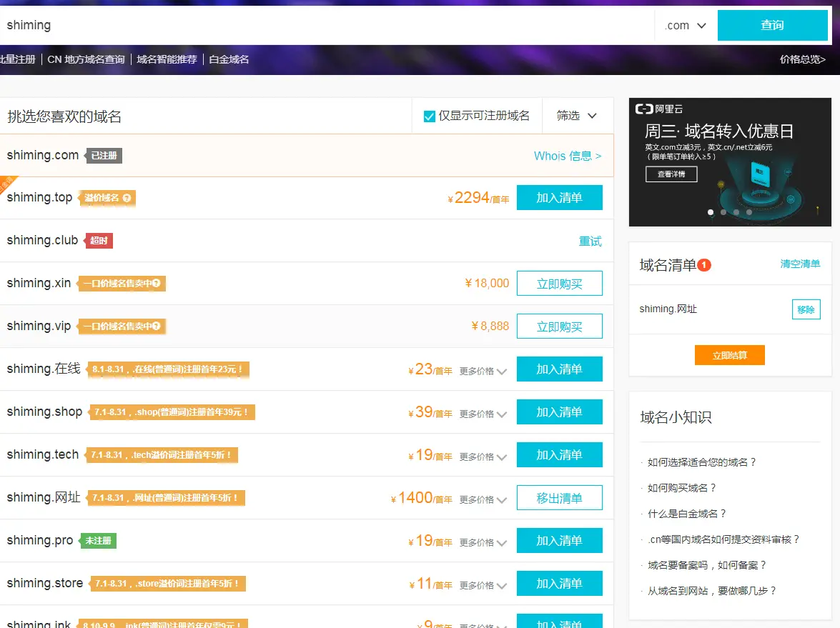Screen dimensions: 840x628
Task: Click the domain list count badge
Action: point(704,265)
